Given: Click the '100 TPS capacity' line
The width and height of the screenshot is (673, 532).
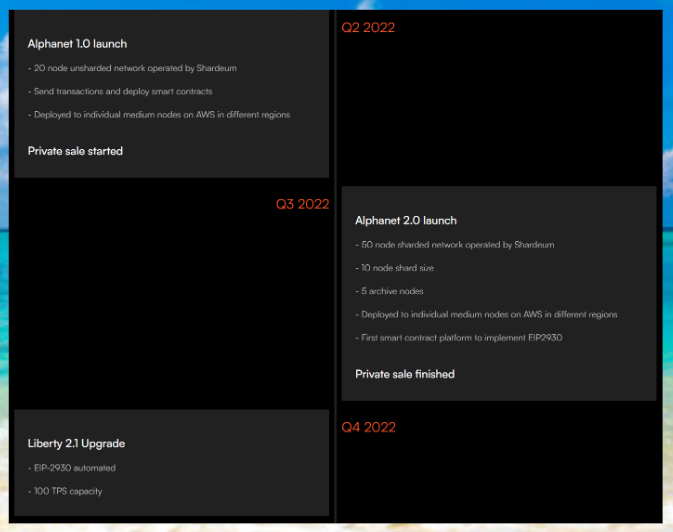Looking at the screenshot, I should 65,491.
